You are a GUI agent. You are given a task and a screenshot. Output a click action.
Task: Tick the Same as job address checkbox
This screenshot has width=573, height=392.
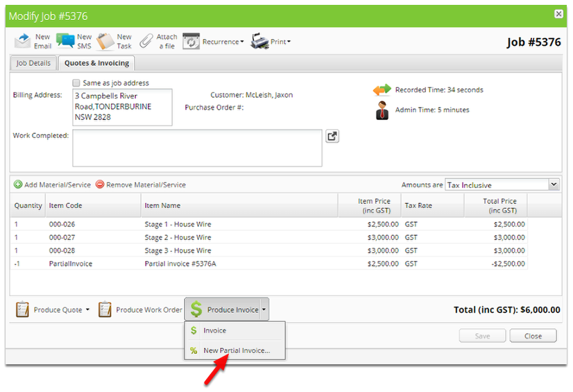(x=76, y=83)
